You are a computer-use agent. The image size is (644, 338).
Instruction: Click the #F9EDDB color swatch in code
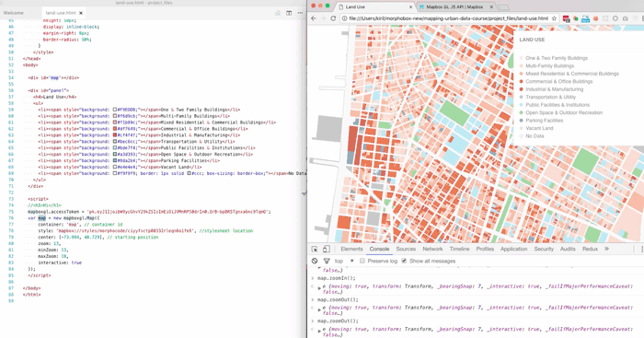click(x=115, y=110)
